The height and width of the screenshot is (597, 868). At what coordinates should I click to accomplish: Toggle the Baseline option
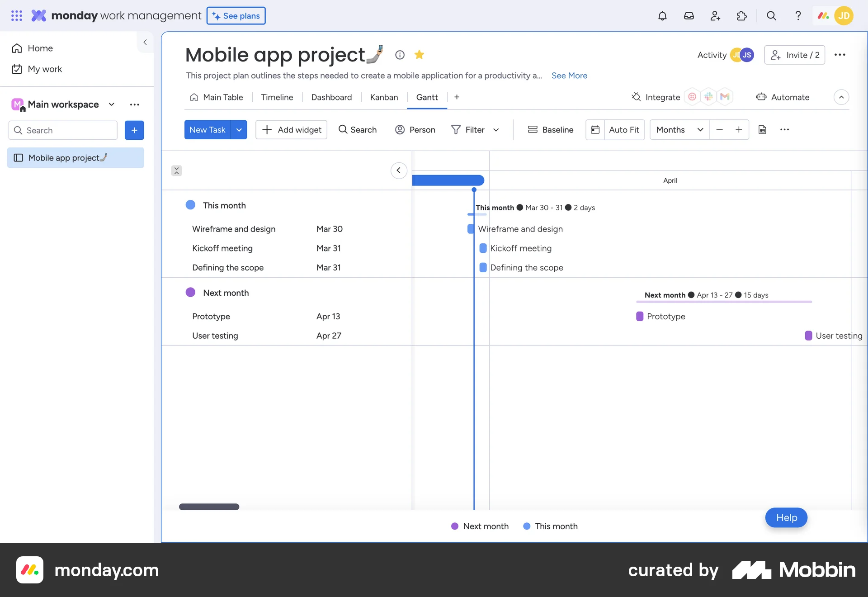551,130
